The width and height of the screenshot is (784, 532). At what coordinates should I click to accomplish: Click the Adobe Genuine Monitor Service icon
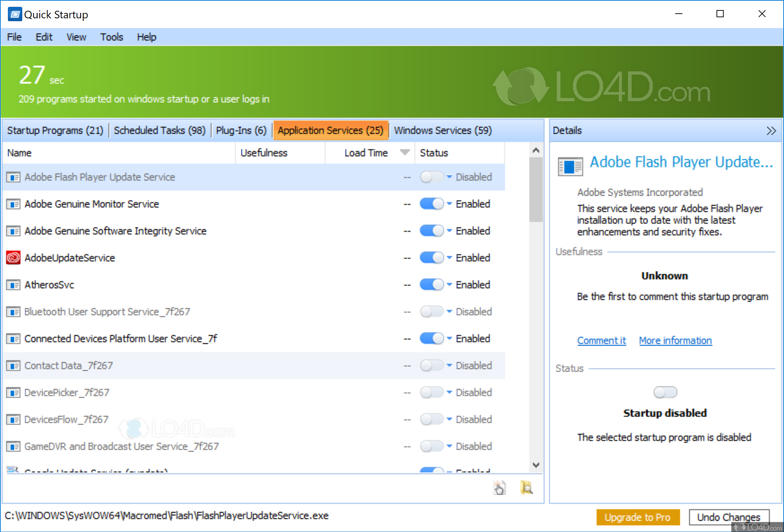[x=13, y=204]
